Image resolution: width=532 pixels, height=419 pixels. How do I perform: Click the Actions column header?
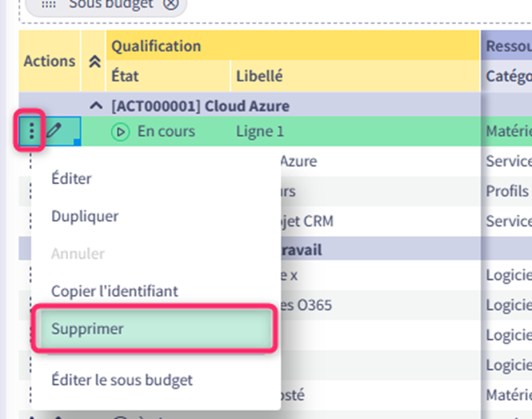tap(49, 62)
